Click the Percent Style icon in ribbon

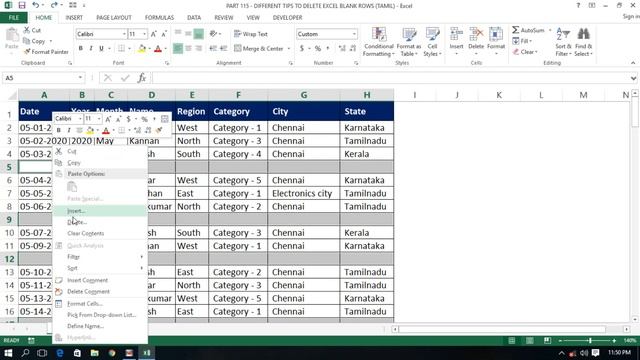tap(318, 49)
